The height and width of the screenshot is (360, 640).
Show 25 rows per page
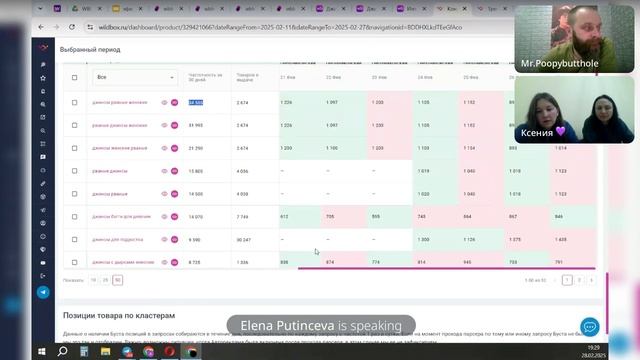[x=105, y=280]
